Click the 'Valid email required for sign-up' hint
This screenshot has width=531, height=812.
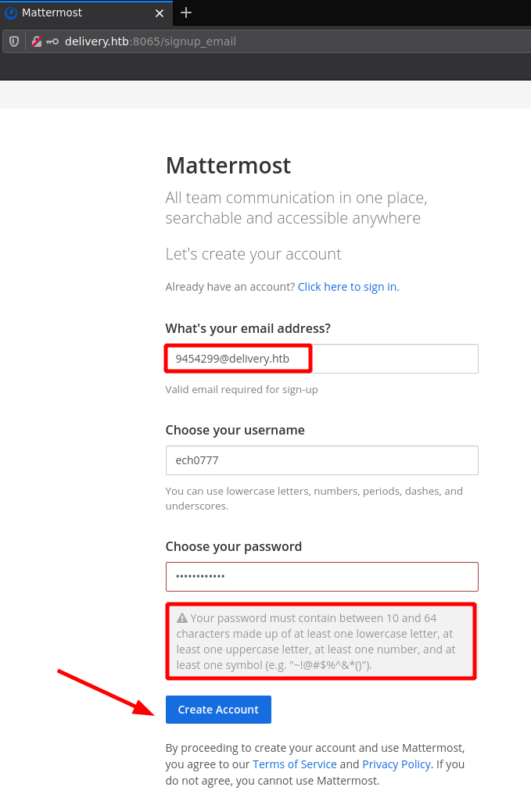point(241,389)
